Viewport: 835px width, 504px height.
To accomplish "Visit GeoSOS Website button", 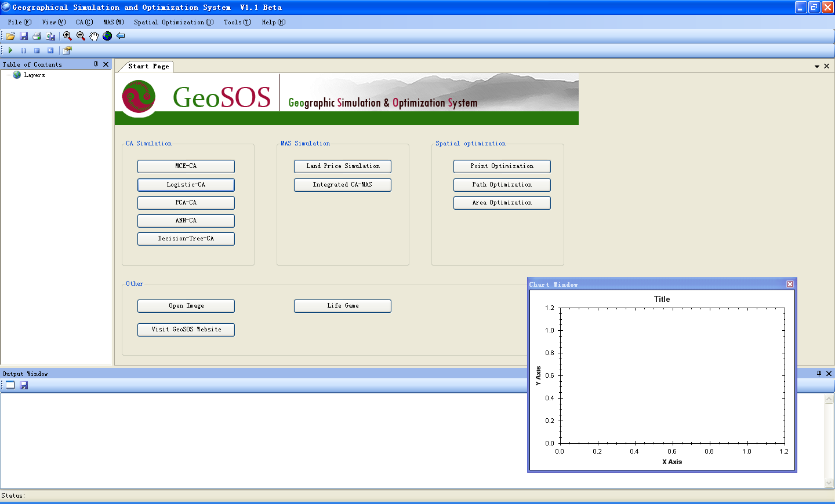I will pyautogui.click(x=186, y=330).
